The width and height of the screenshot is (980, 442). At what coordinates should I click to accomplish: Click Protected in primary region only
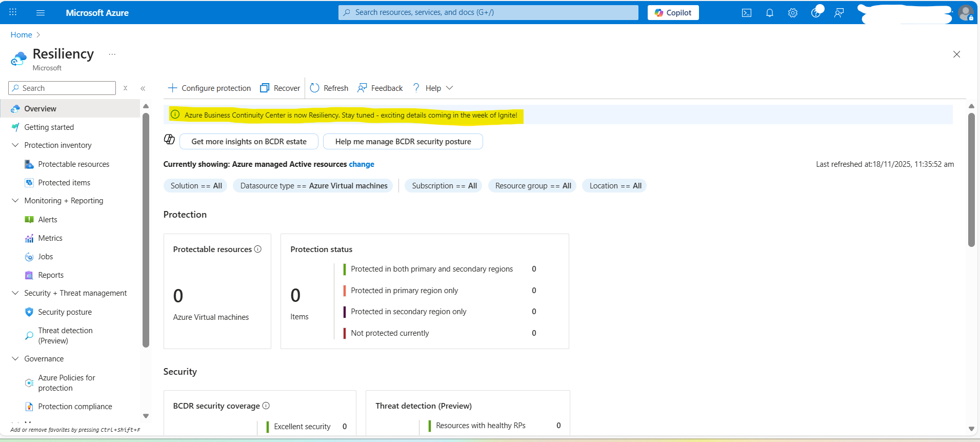tap(404, 291)
